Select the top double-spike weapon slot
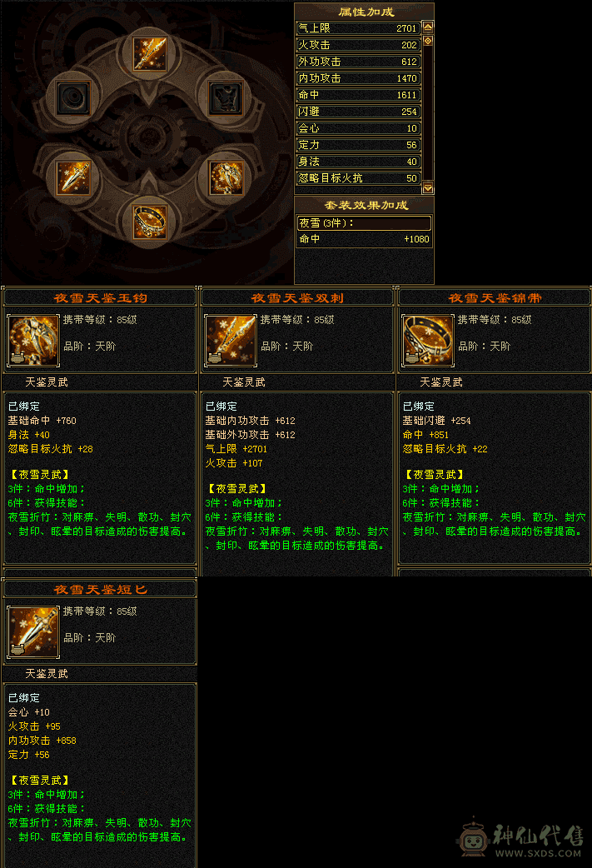The image size is (592, 868). 149,53
